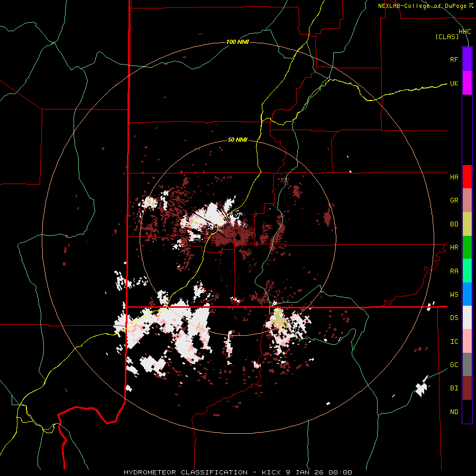Click the UK magenta legend swatch

(x=467, y=83)
